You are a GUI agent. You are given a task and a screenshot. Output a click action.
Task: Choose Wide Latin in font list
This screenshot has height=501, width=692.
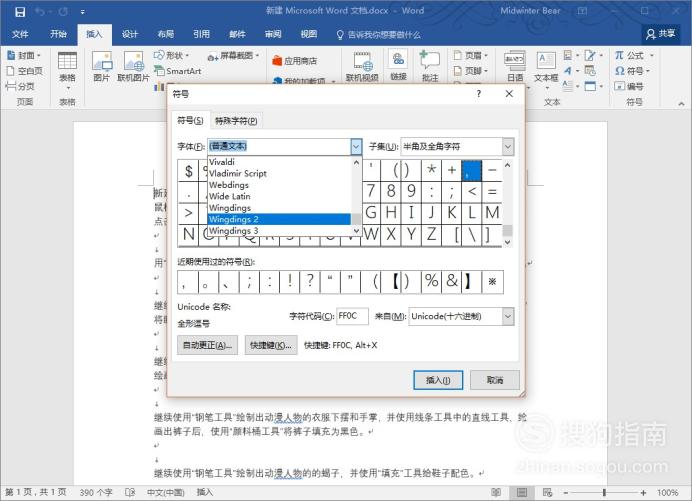279,196
